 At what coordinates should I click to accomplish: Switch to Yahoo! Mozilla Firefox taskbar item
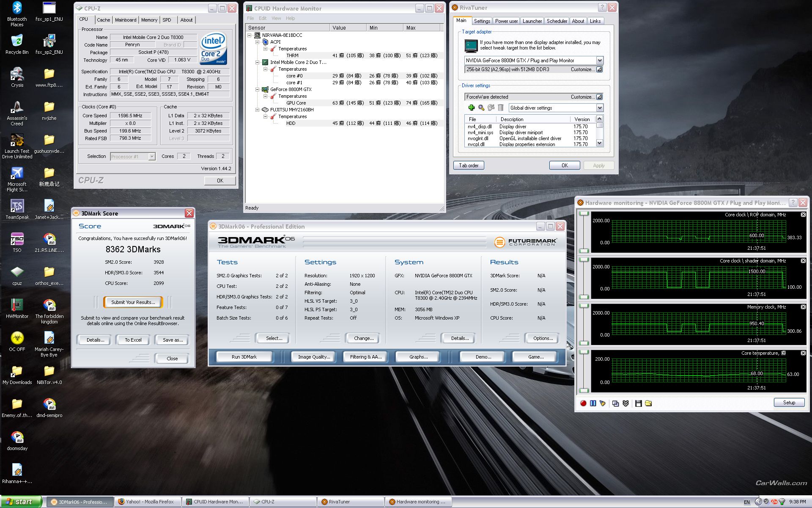tap(148, 502)
